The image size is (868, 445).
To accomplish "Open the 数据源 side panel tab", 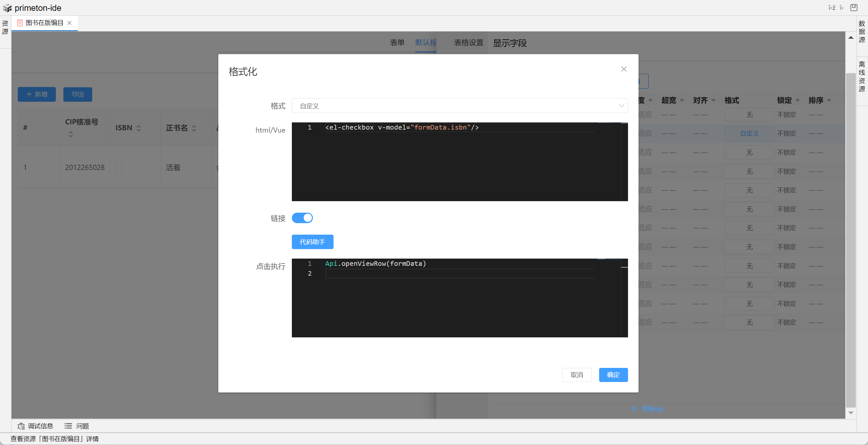I will click(861, 32).
